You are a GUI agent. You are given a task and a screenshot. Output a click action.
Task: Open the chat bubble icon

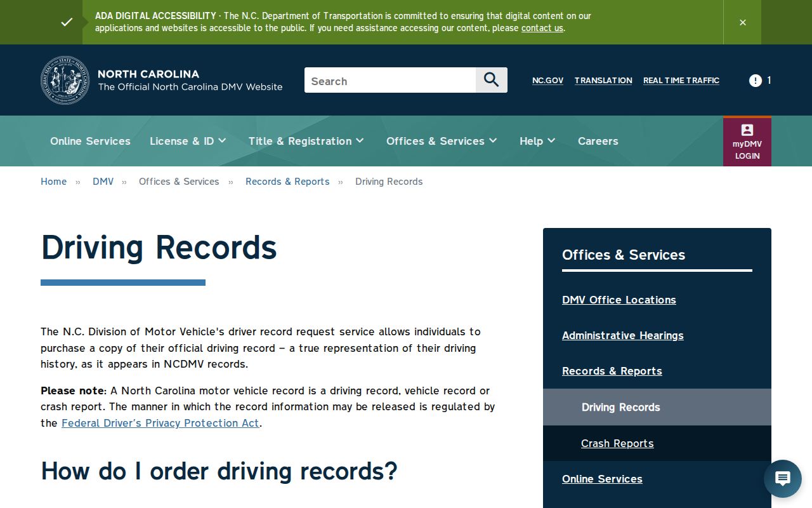click(783, 479)
